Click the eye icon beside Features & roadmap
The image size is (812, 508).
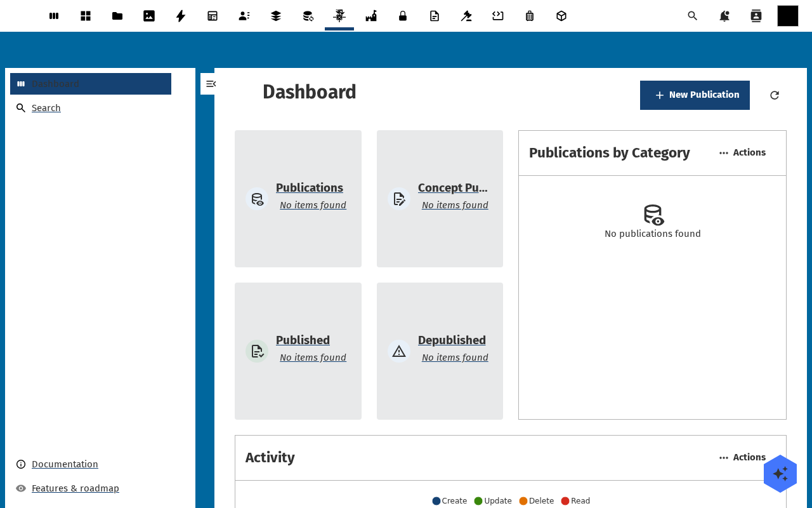(21, 488)
